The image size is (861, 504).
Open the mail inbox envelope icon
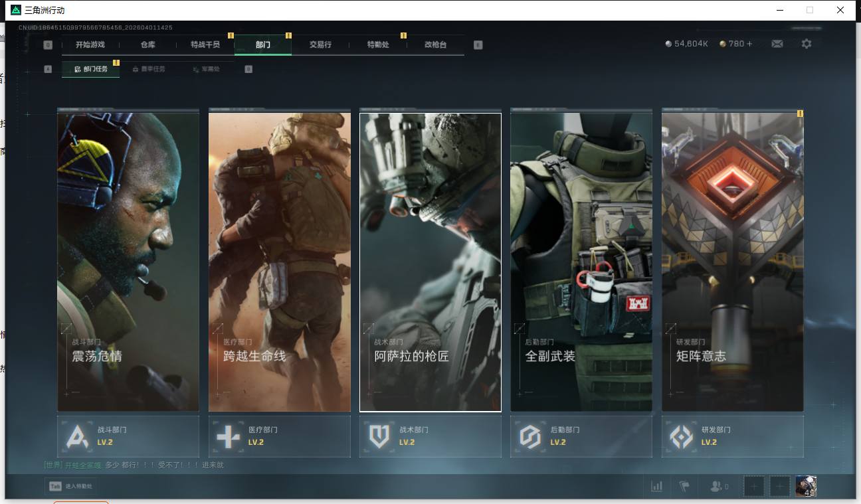point(777,44)
